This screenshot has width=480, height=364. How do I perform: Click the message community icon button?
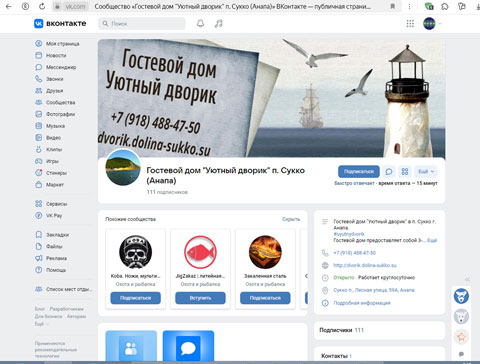coord(389,171)
